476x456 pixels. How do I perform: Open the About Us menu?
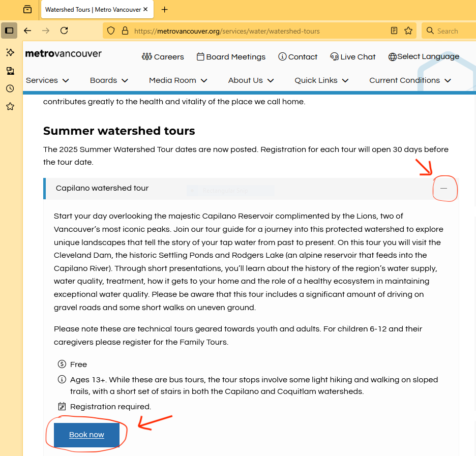tap(251, 80)
